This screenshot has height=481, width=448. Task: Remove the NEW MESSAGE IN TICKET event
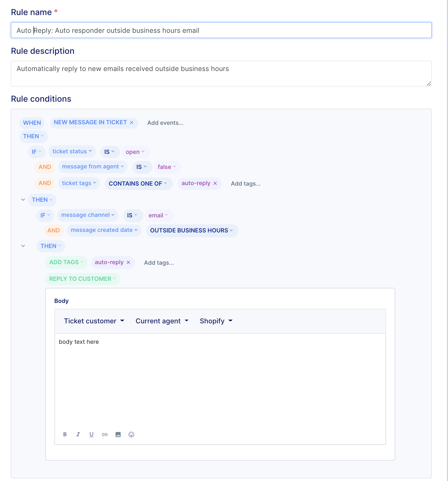click(x=132, y=122)
